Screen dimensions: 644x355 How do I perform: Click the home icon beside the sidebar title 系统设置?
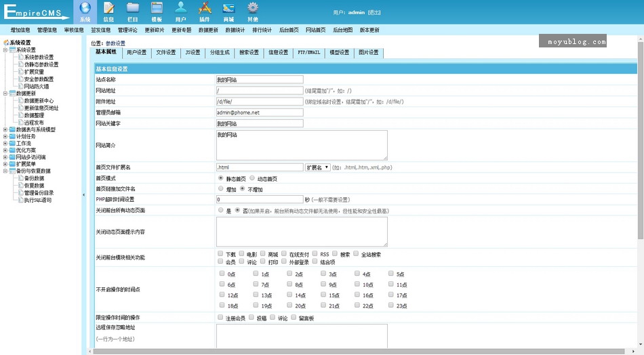point(6,43)
